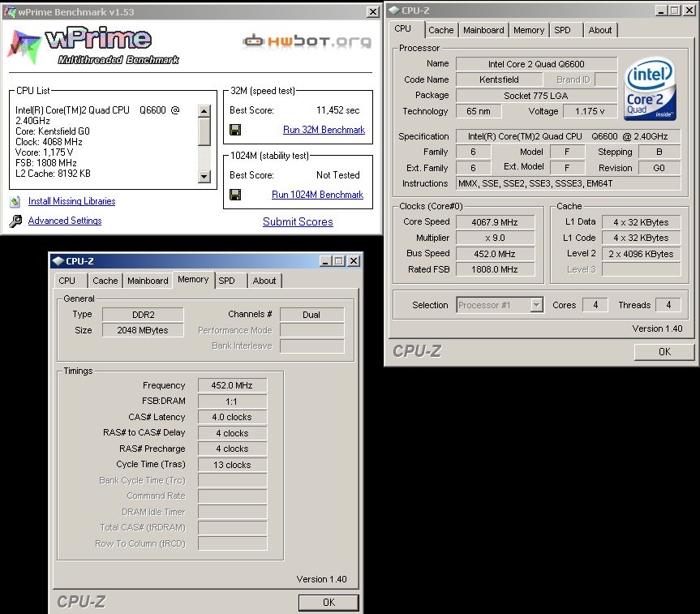Click the Revision G0 field
Image resolution: width=700 pixels, height=614 pixels.
(x=659, y=169)
